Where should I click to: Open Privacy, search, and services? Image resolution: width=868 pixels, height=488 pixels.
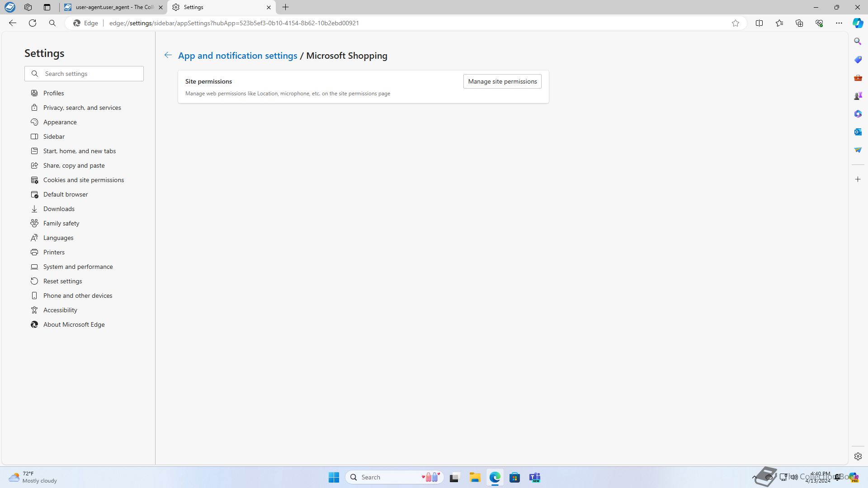[82, 108]
